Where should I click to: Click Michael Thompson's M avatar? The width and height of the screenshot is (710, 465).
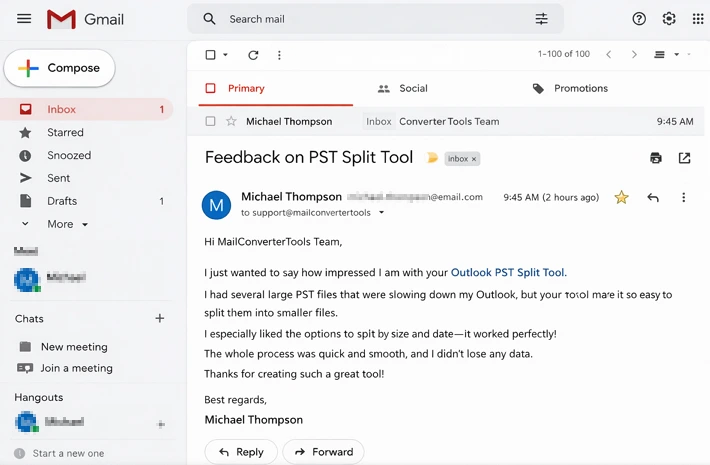pyautogui.click(x=216, y=205)
